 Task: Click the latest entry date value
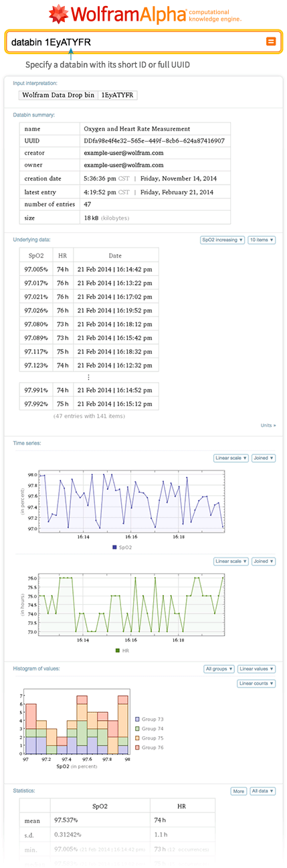click(149, 191)
